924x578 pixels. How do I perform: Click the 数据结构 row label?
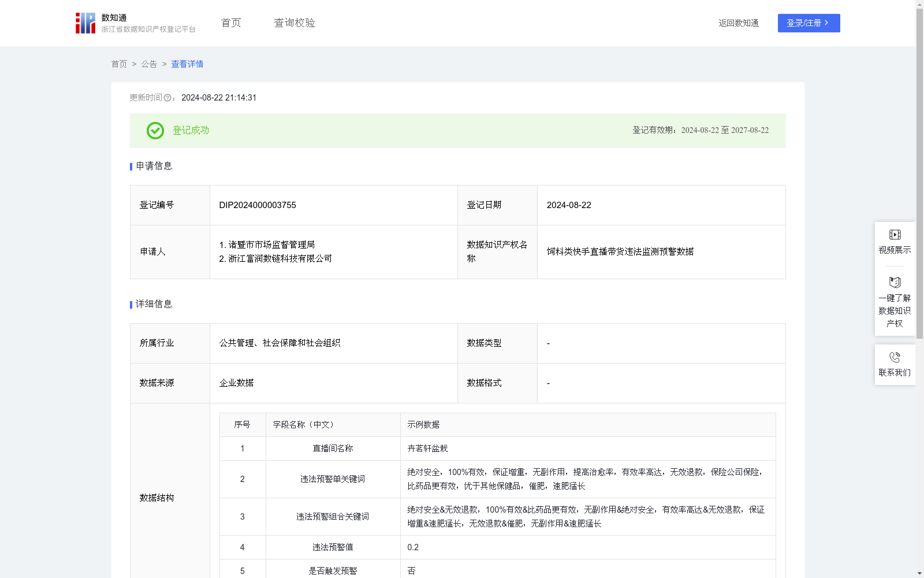click(157, 498)
